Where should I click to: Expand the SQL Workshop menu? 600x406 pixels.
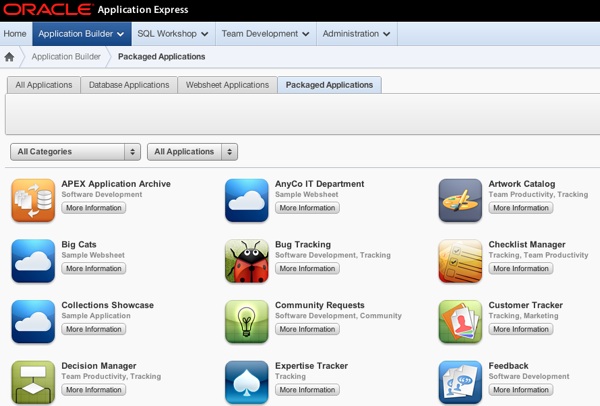(x=173, y=34)
